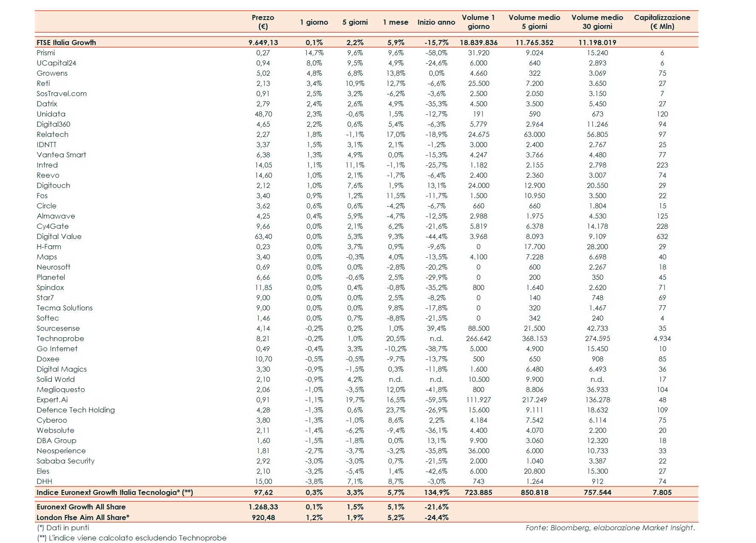
Task: Click the 'London Ftse Aim All Share' label
Action: 83,517
